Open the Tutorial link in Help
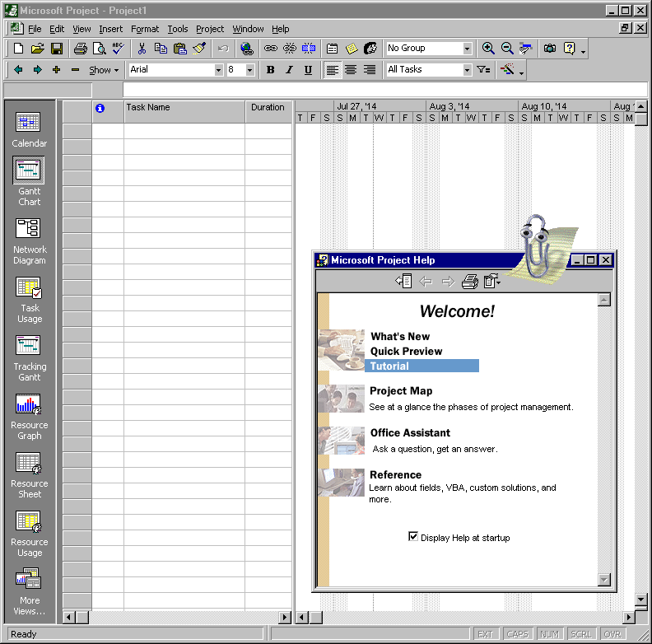652x644 pixels. (389, 366)
